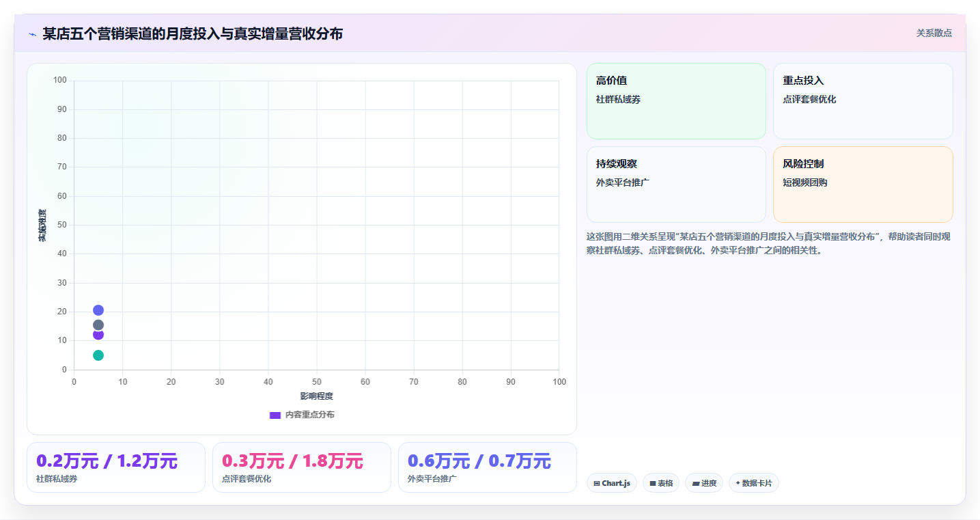
Task: Click the description paragraph starting 这张图用二维关系呈现
Action: [768, 243]
